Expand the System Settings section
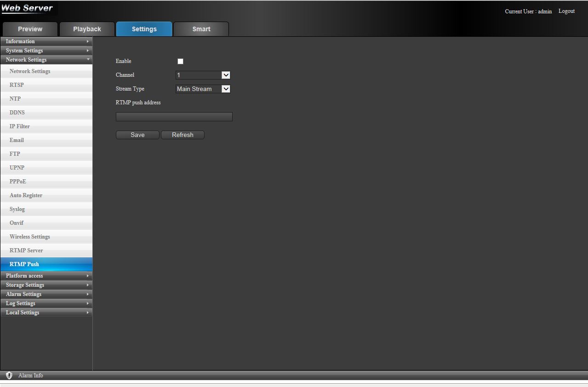This screenshot has width=588, height=387. pos(46,51)
